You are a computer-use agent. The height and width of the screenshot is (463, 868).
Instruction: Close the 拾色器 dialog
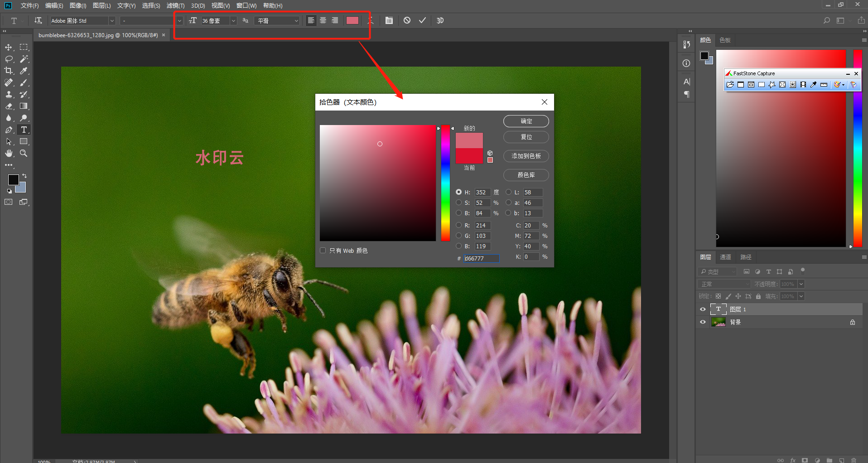coord(545,102)
